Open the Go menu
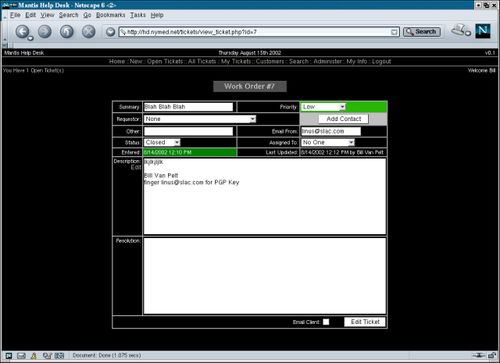Viewport: 500px width, 363px height. click(87, 15)
